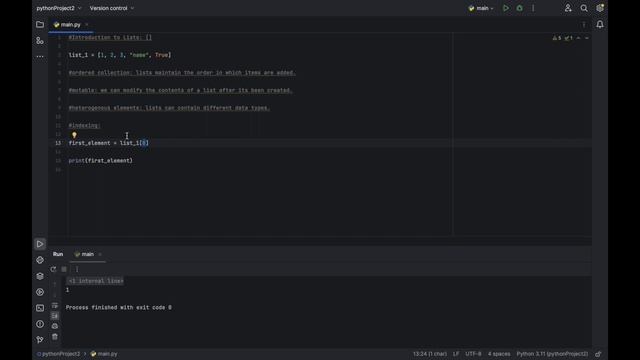Debug 'main' with the bug icon
This screenshot has height=360, width=640.
(x=520, y=8)
